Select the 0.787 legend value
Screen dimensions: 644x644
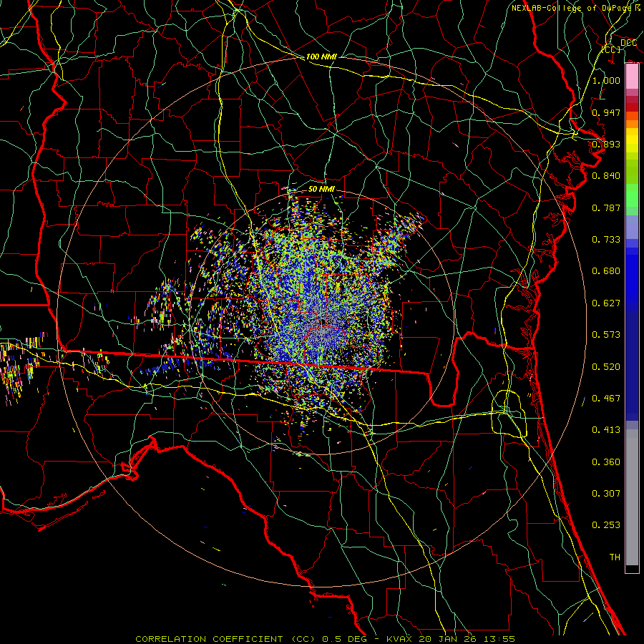pos(606,208)
